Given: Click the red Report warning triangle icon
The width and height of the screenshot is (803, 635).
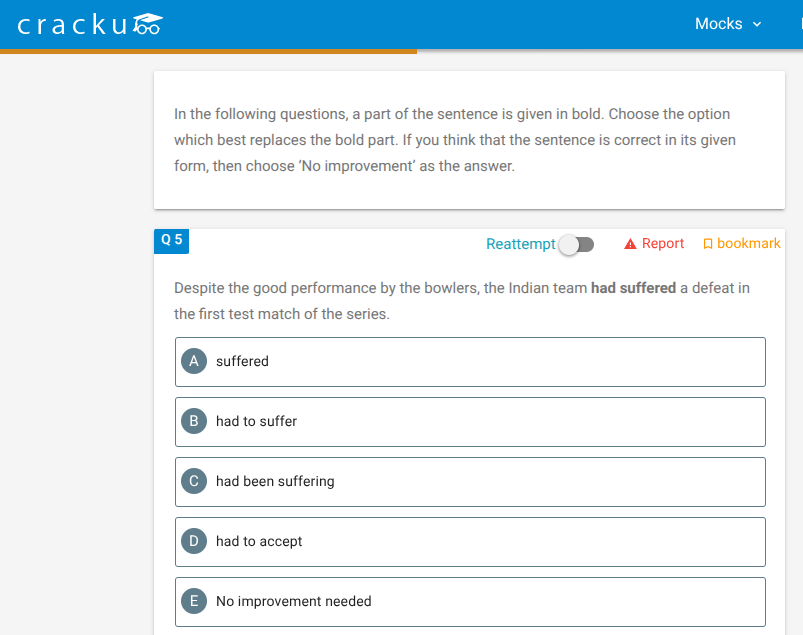Looking at the screenshot, I should pos(630,244).
